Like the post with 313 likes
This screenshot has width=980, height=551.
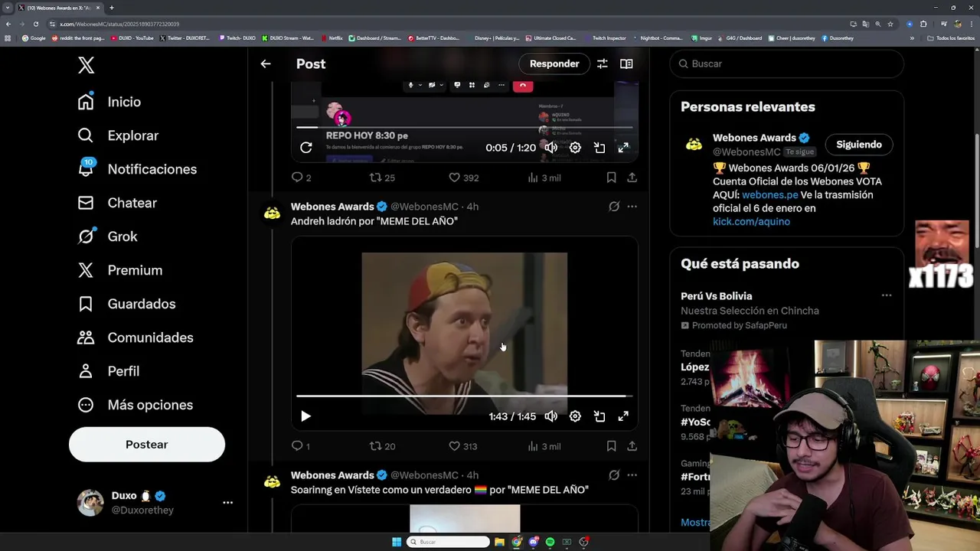coord(463,446)
